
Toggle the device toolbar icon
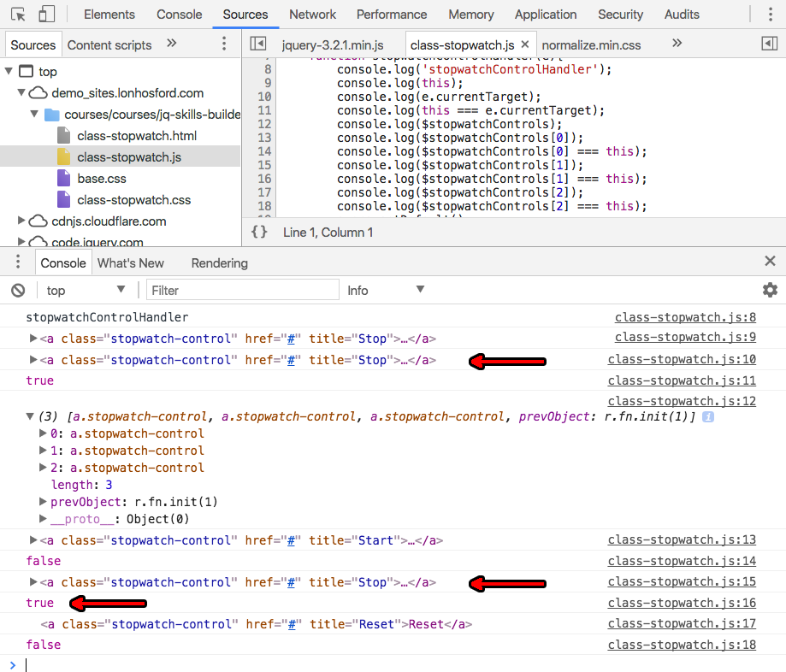(47, 15)
